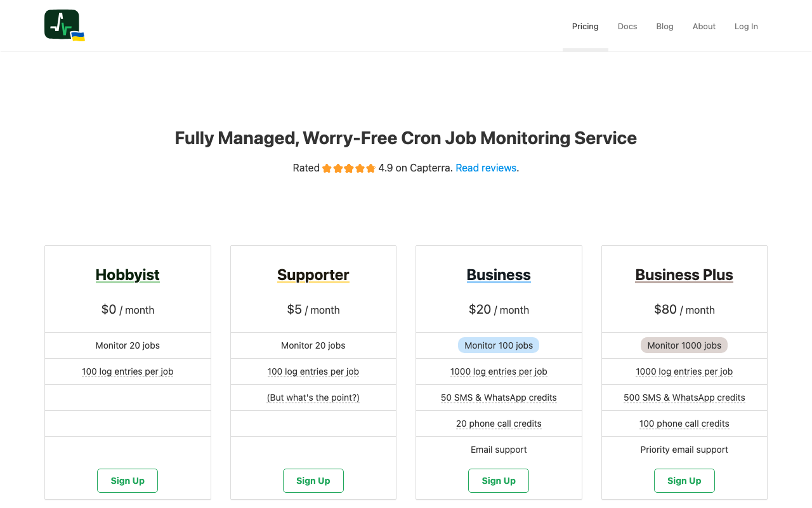Sign Up for the Hobbyist plan
812x508 pixels.
(x=128, y=481)
